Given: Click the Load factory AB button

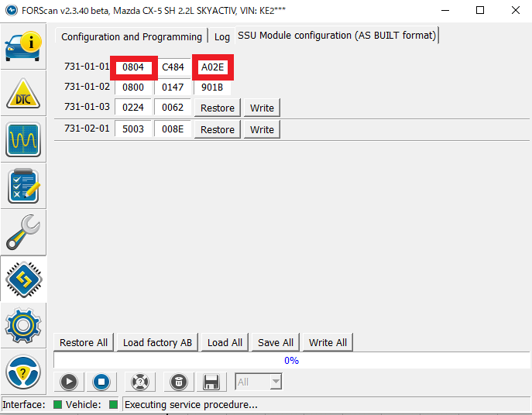Looking at the screenshot, I should 157,342.
